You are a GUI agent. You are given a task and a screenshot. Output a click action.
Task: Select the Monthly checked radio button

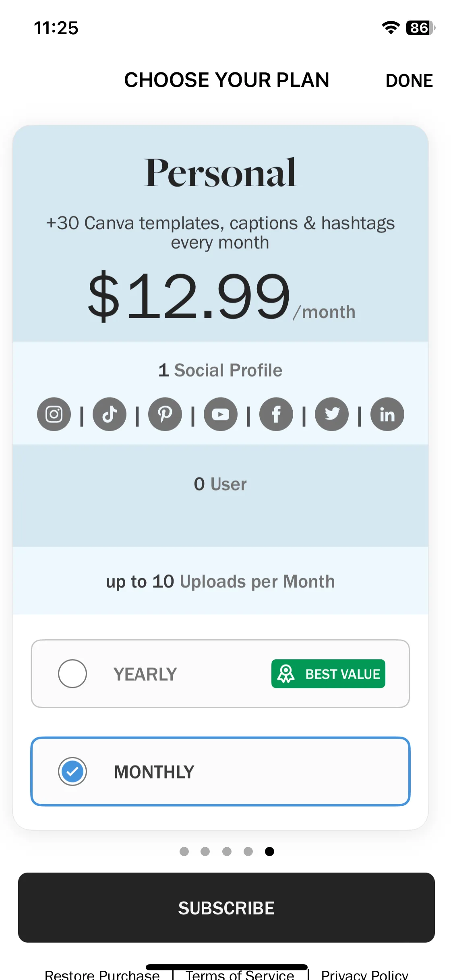click(72, 772)
